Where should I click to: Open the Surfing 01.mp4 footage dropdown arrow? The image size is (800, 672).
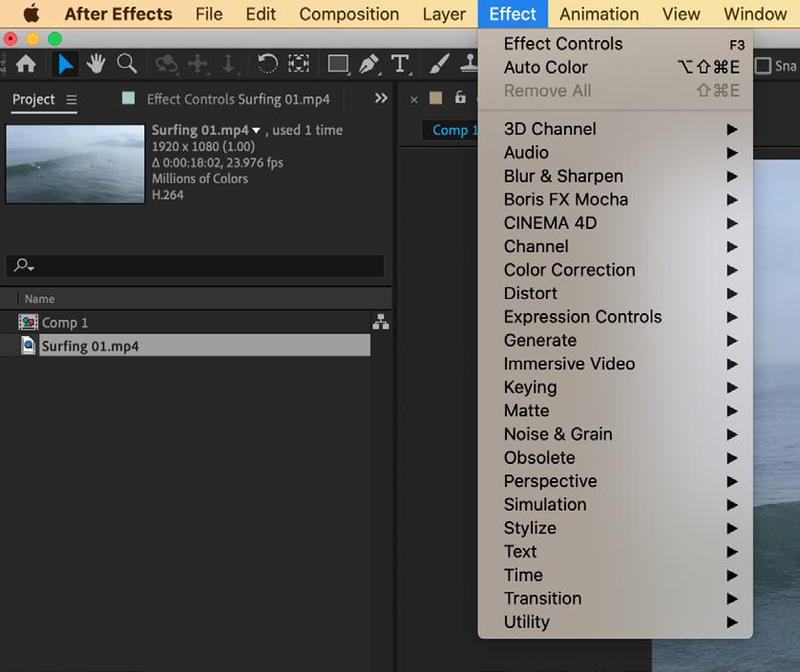[256, 131]
